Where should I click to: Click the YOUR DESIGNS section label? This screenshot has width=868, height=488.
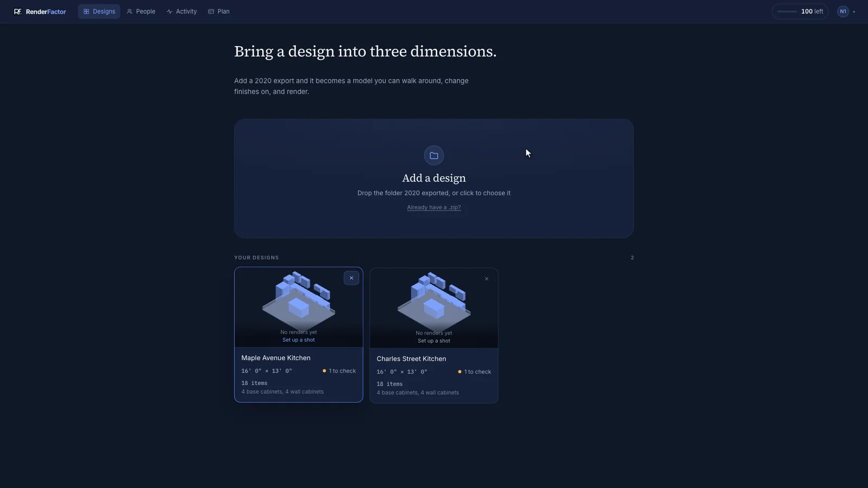(x=257, y=258)
